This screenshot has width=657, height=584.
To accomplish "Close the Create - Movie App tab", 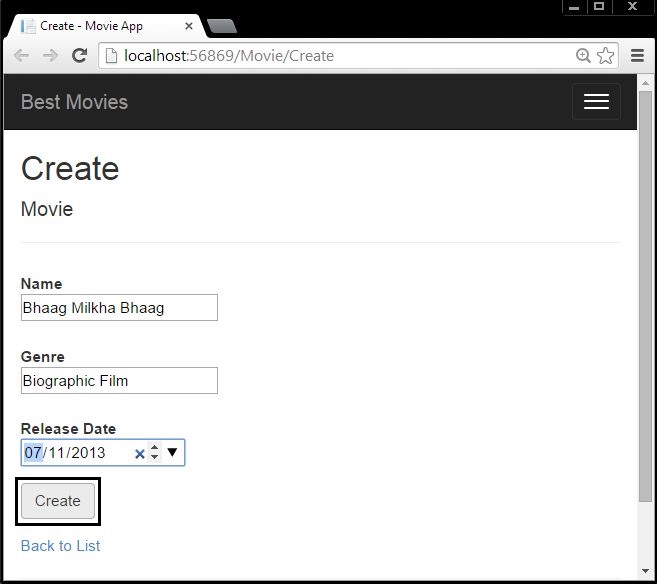I will click(x=189, y=26).
